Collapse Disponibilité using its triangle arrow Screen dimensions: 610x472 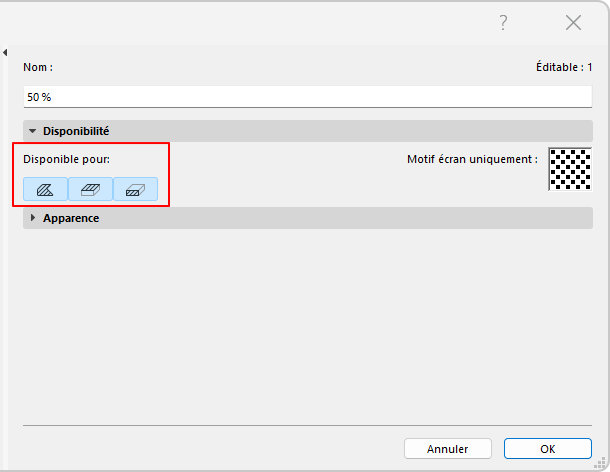[x=32, y=131]
